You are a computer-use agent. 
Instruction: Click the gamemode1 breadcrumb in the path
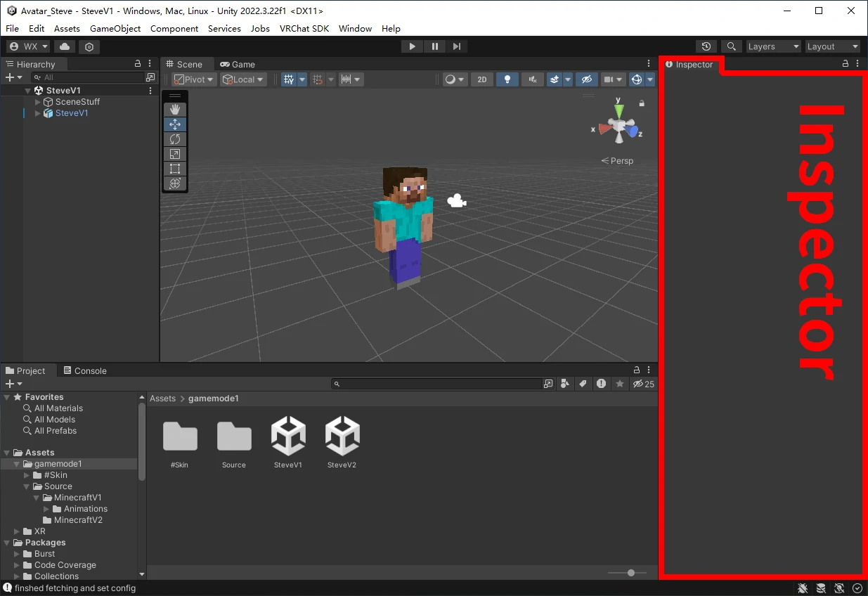click(x=214, y=399)
